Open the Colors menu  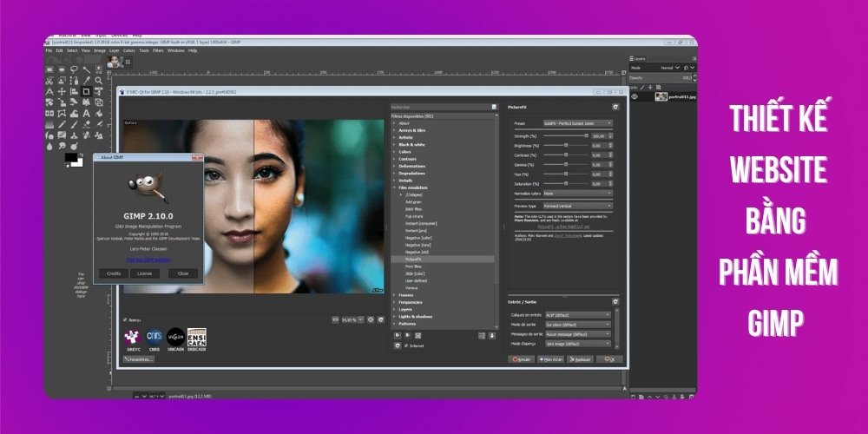pos(129,50)
